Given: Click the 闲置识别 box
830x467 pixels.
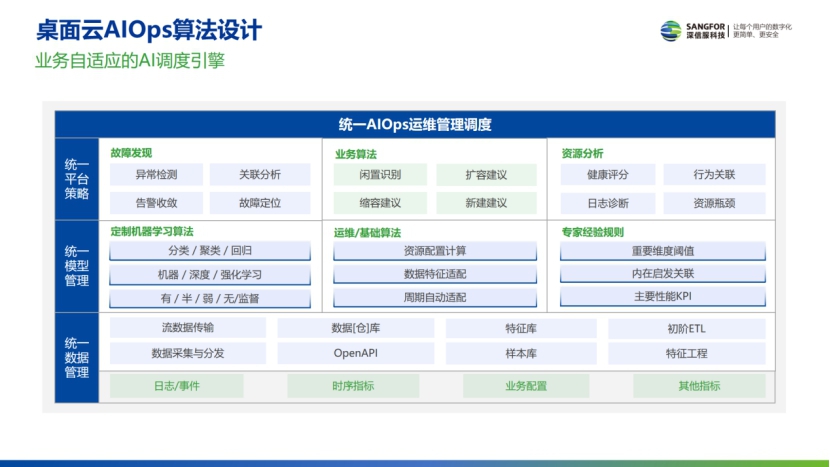Looking at the screenshot, I should coord(380,175).
